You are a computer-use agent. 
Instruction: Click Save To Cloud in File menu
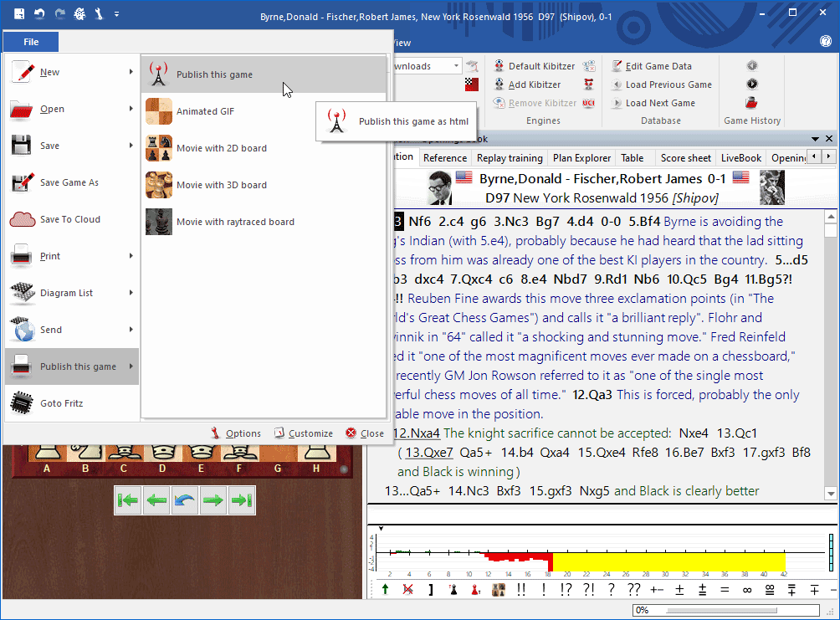70,219
